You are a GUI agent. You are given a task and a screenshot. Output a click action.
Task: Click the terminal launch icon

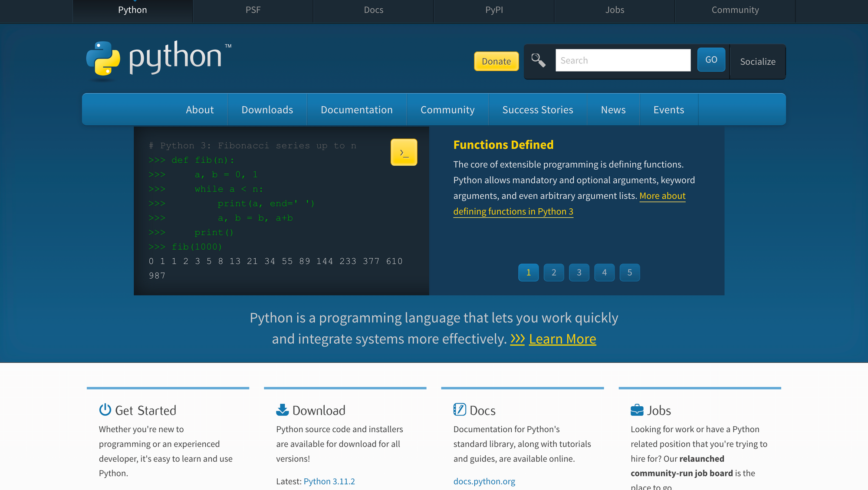coord(404,152)
